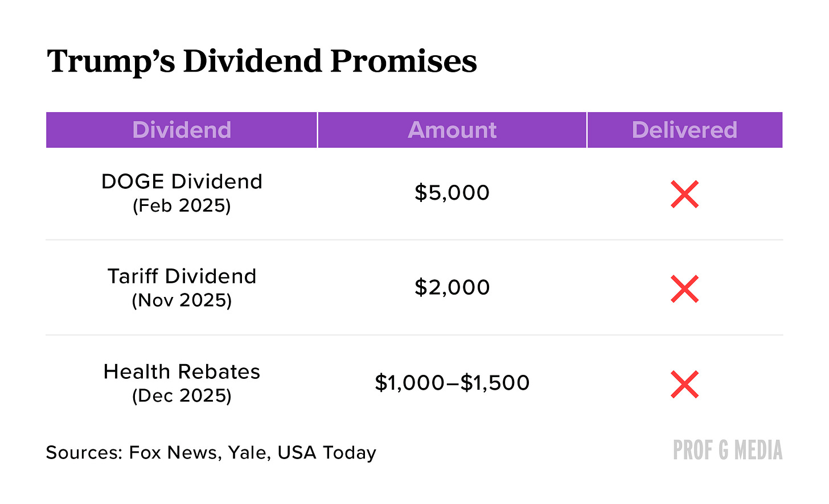Click the $2,000 amount

(x=452, y=287)
